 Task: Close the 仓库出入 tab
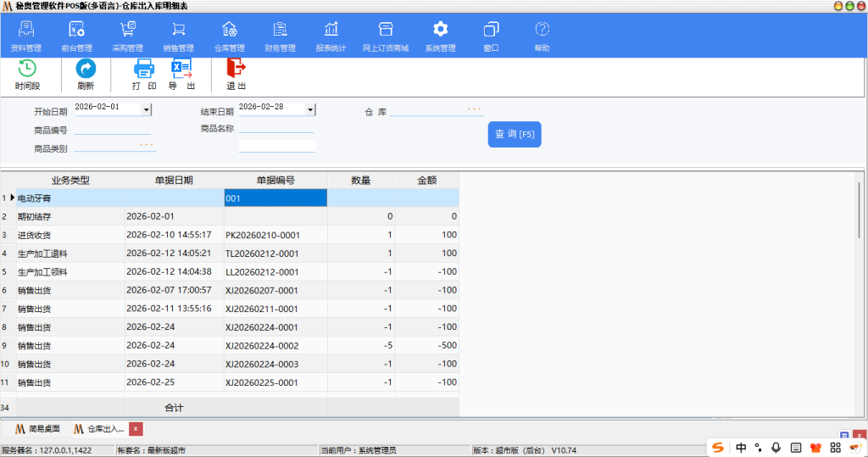(x=136, y=429)
